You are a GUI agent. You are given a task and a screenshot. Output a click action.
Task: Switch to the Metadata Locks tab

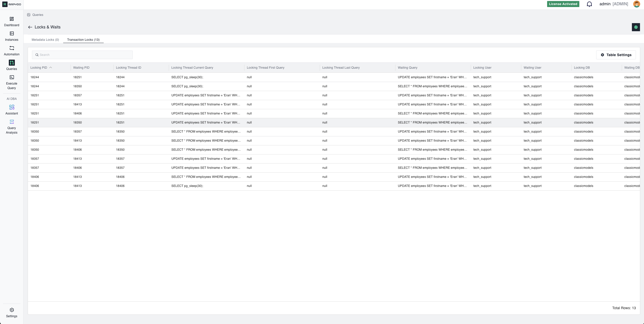[x=45, y=40]
